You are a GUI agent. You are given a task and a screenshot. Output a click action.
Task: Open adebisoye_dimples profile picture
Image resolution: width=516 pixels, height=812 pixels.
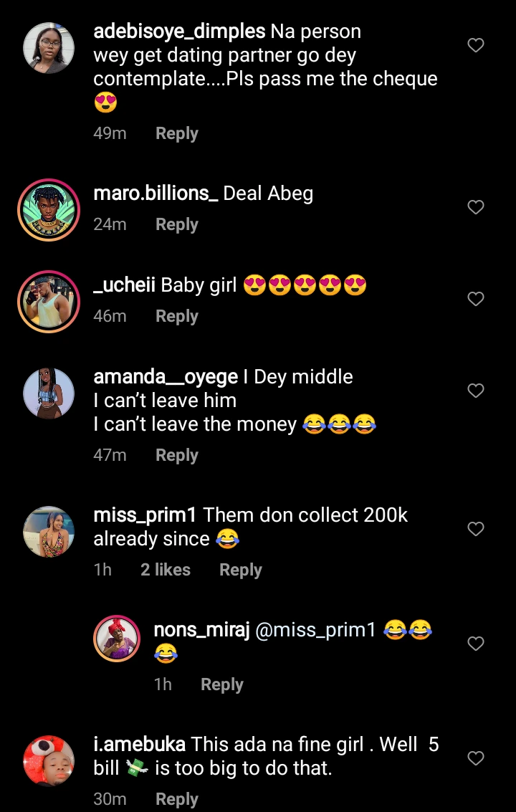(49, 47)
